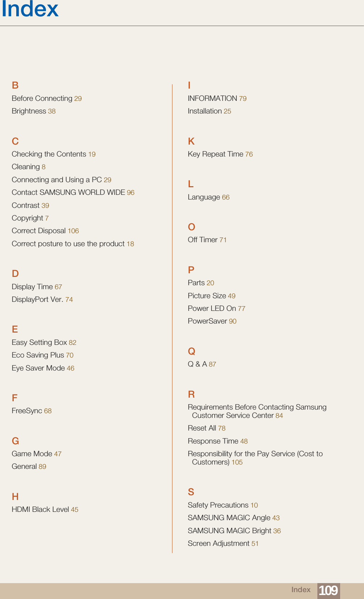Open Contact SAMSUNG WORLD WIDE entry
The height and width of the screenshot is (599, 364).
[x=73, y=193]
